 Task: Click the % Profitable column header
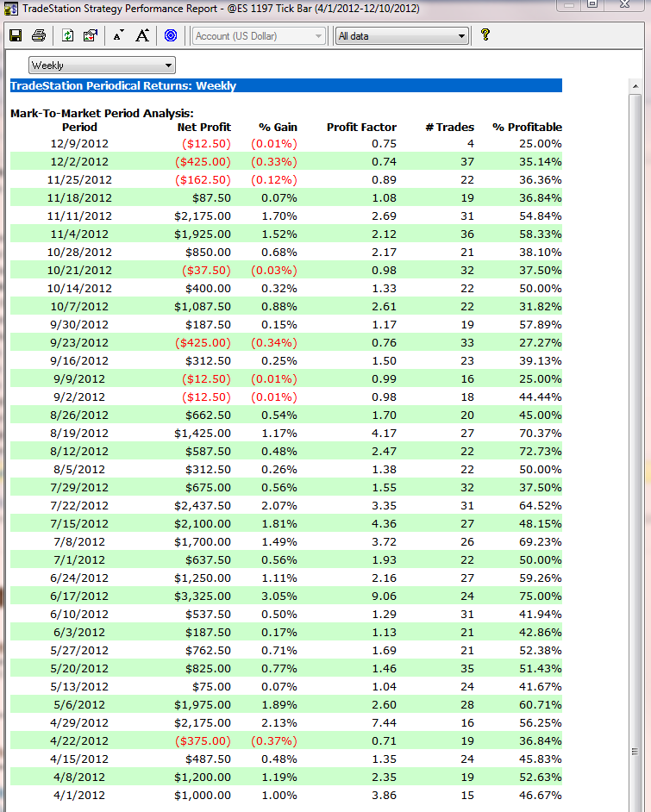tap(527, 128)
